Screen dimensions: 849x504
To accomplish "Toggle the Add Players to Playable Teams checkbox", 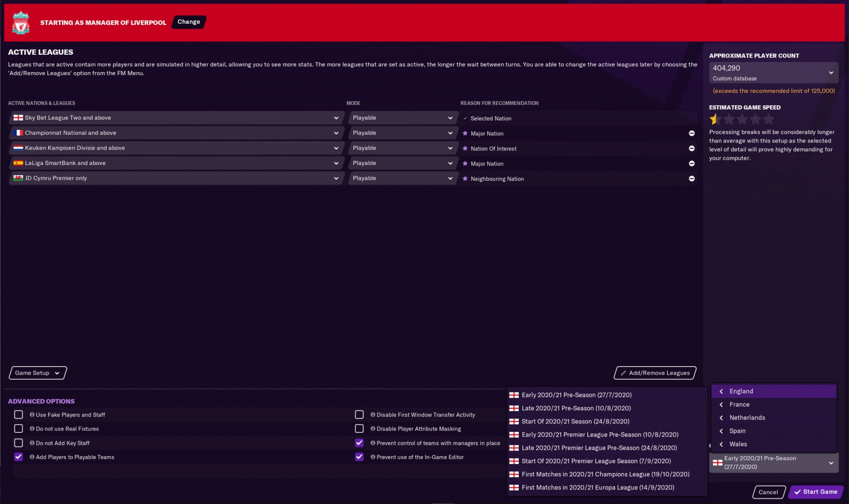I will point(18,456).
